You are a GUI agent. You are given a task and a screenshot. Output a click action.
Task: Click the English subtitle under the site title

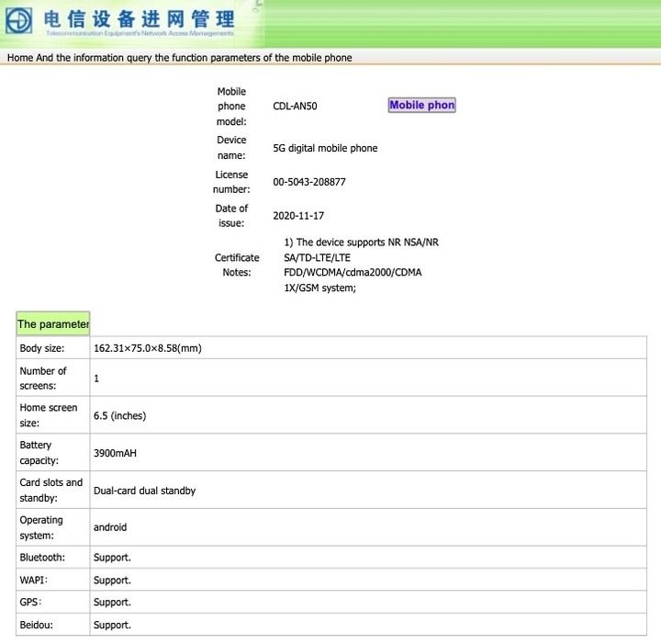(x=140, y=34)
